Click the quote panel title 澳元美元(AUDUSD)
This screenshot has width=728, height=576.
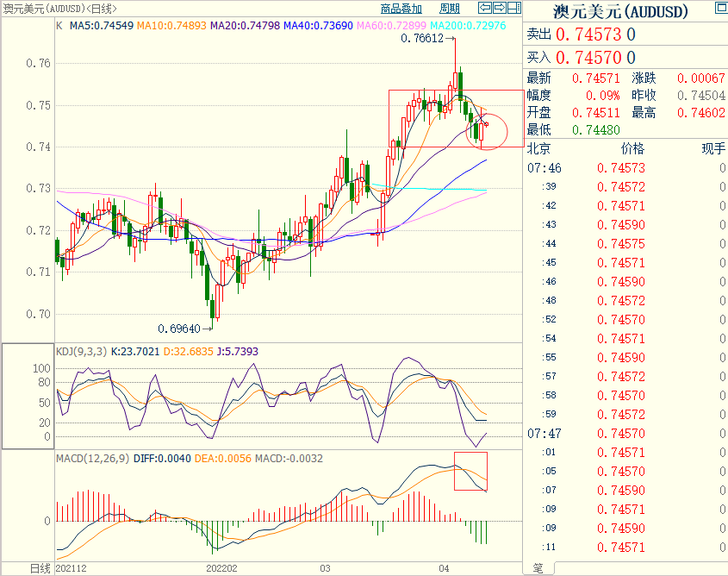click(x=620, y=11)
